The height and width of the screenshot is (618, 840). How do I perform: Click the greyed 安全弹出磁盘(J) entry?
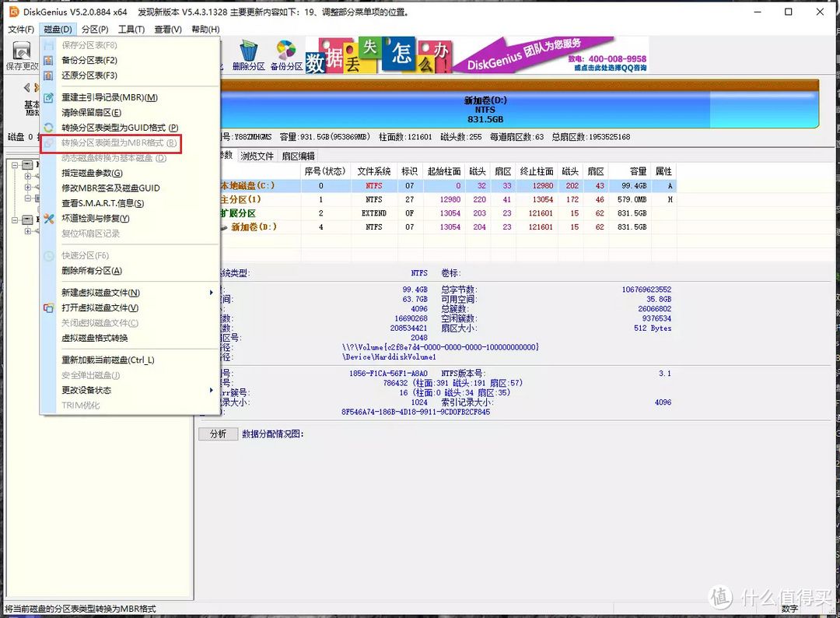click(90, 375)
